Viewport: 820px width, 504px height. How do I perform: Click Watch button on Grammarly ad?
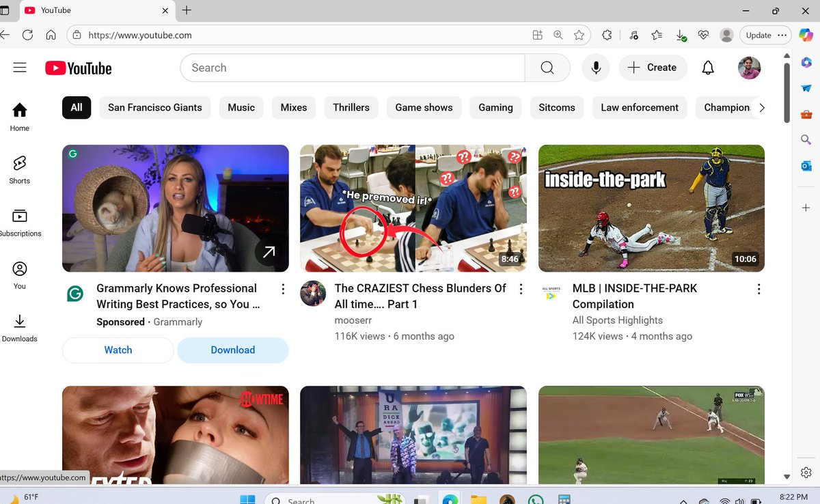pyautogui.click(x=118, y=350)
